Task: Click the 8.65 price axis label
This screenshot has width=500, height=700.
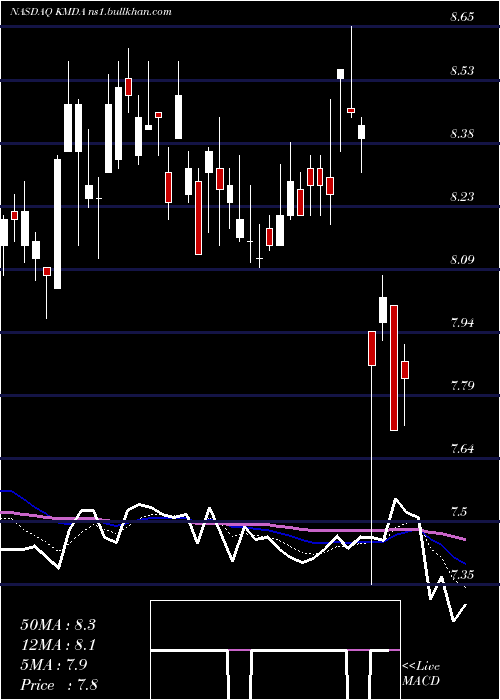Action: click(462, 17)
